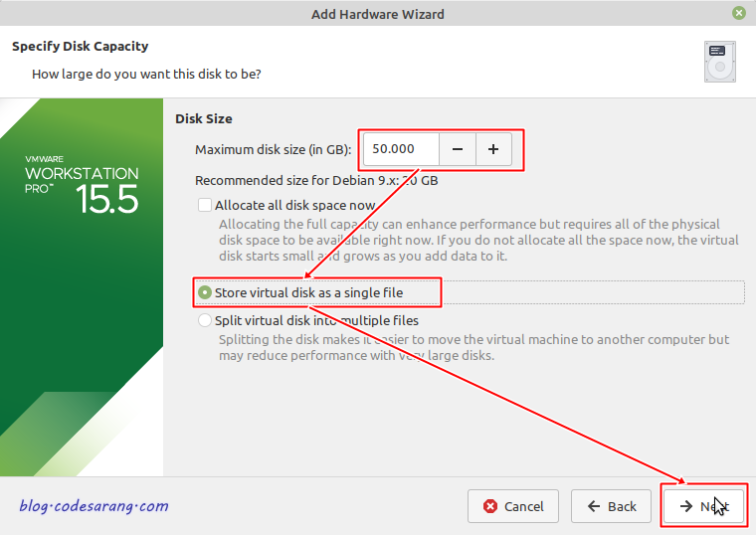The width and height of the screenshot is (756, 535).
Task: Increase disk size with plus button
Action: 493,149
